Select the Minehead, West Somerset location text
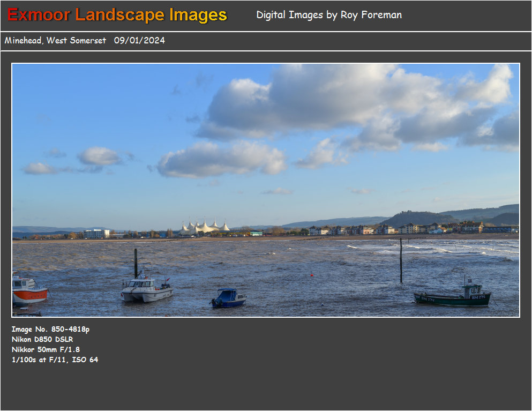This screenshot has width=532, height=411. (55, 41)
